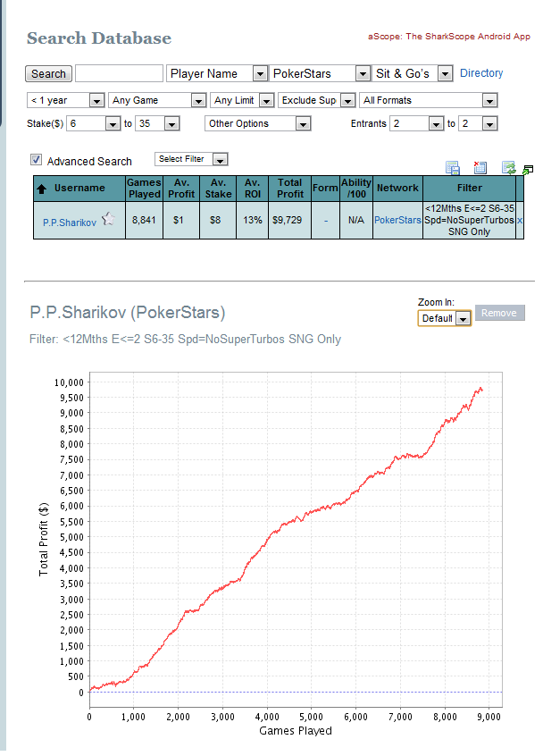Click the Network column header
Screen dimensions: 543x756
pyautogui.click(x=397, y=188)
